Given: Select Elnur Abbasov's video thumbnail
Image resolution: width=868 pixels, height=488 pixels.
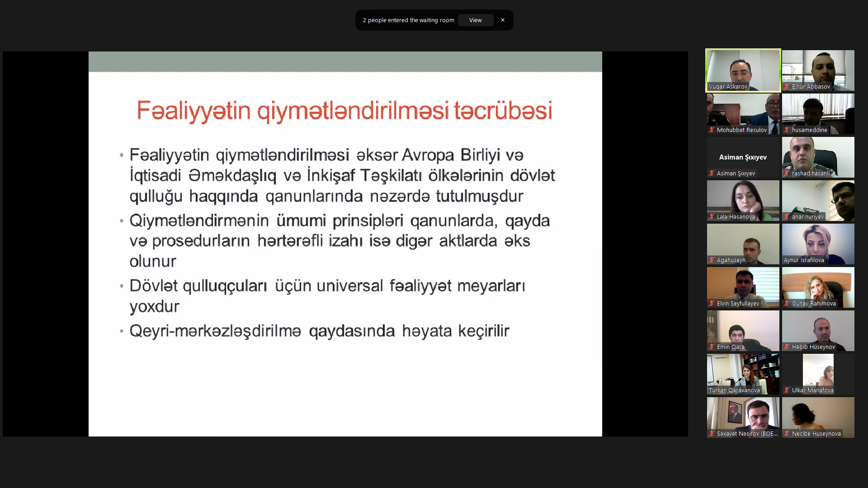Looking at the screenshot, I should [818, 70].
